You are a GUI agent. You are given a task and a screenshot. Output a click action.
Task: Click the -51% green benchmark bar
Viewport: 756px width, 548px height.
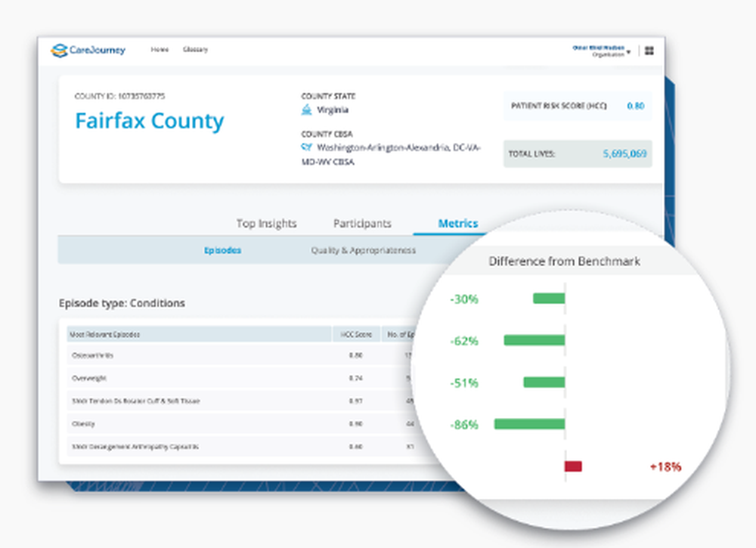(544, 382)
